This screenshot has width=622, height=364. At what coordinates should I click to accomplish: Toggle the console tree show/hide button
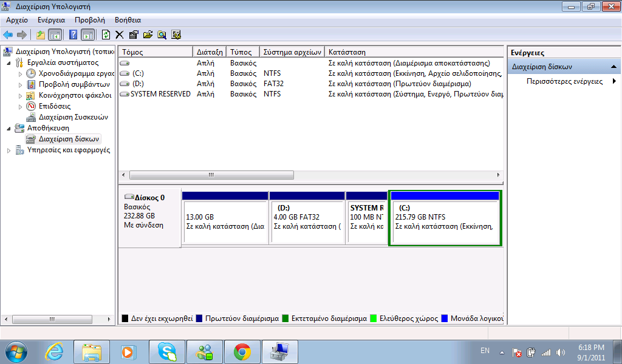point(55,35)
